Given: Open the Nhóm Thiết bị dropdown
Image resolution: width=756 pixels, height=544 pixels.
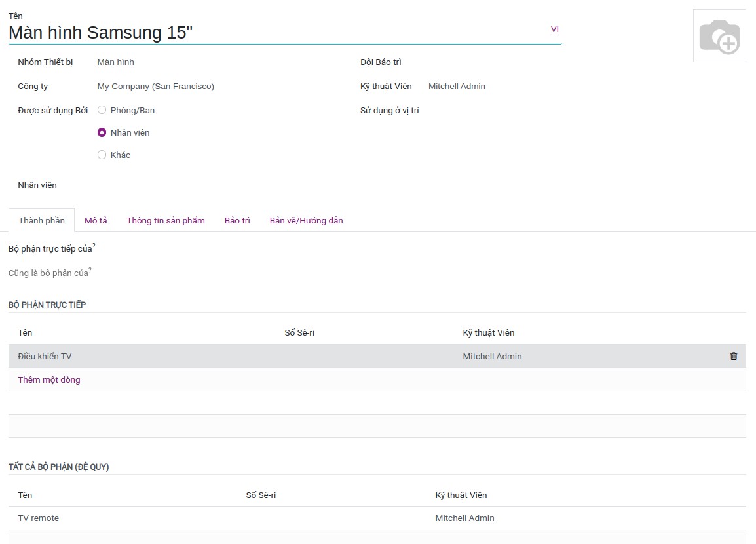Looking at the screenshot, I should [x=218, y=62].
